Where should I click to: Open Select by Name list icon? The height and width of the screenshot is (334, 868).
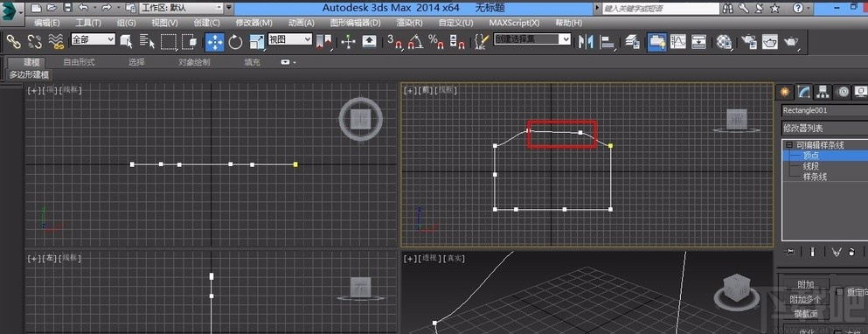(x=147, y=42)
